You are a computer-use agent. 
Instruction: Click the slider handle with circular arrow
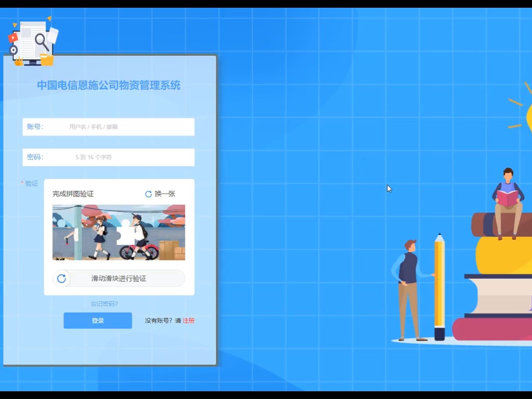62,278
